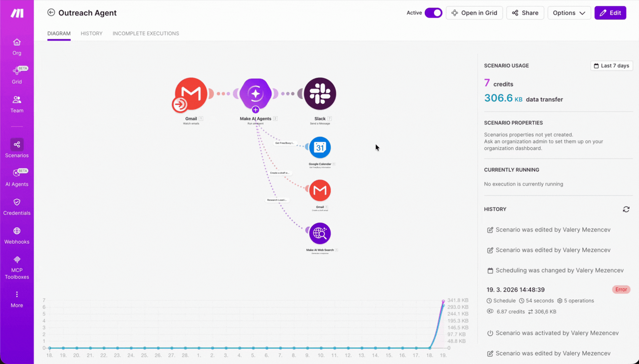
Task: Go back using the arrow beside Outreach Agent
Action: click(x=51, y=13)
